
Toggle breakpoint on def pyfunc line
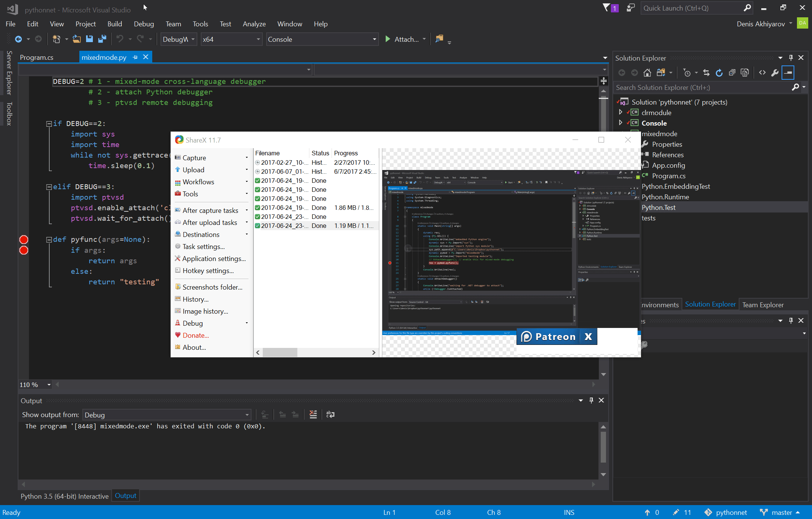(x=24, y=240)
